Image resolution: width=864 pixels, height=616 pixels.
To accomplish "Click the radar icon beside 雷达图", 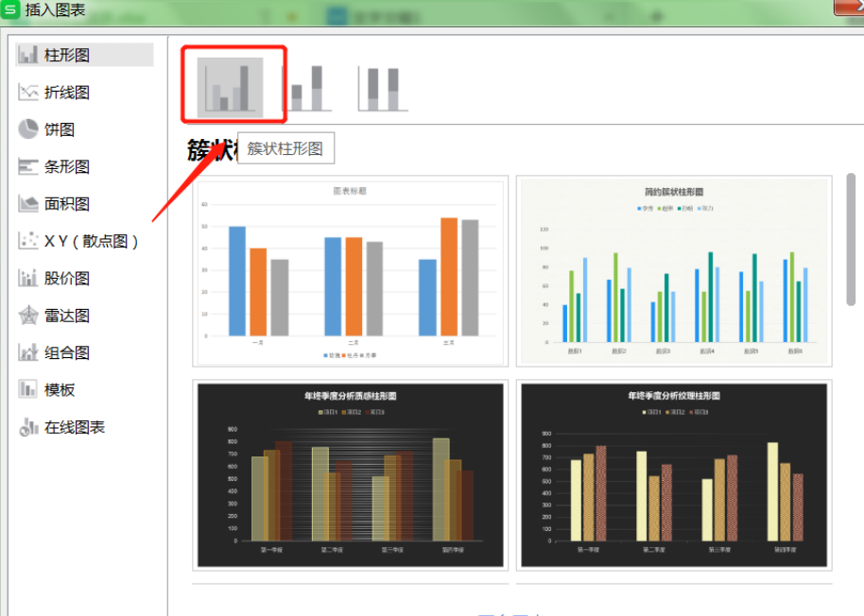I will pos(28,316).
